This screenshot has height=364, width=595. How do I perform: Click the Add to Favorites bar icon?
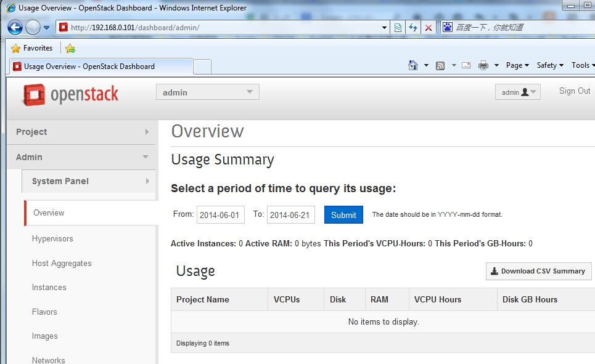click(70, 48)
